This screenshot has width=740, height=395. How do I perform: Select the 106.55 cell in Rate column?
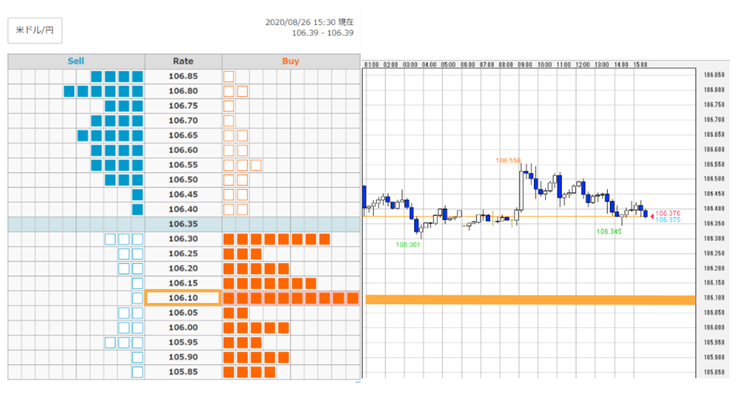pos(183,165)
